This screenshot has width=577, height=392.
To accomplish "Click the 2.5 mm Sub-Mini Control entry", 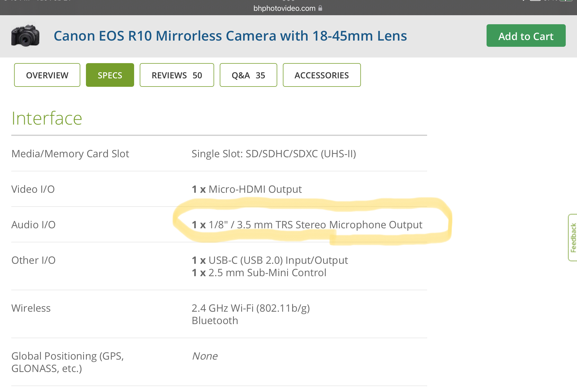I will (259, 273).
